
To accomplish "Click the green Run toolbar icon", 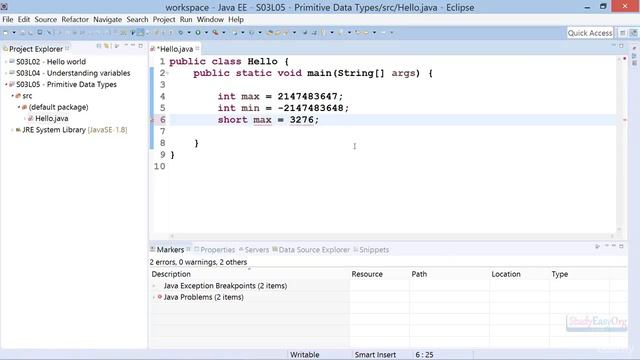I will click(198, 33).
